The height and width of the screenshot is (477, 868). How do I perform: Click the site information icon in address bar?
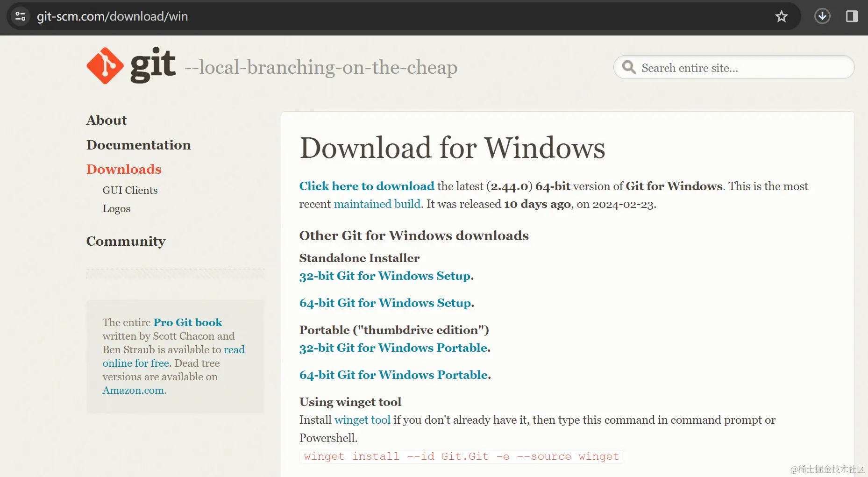tap(21, 16)
